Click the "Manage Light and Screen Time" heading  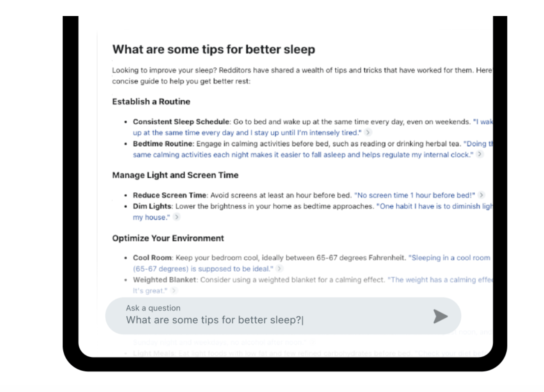[175, 175]
